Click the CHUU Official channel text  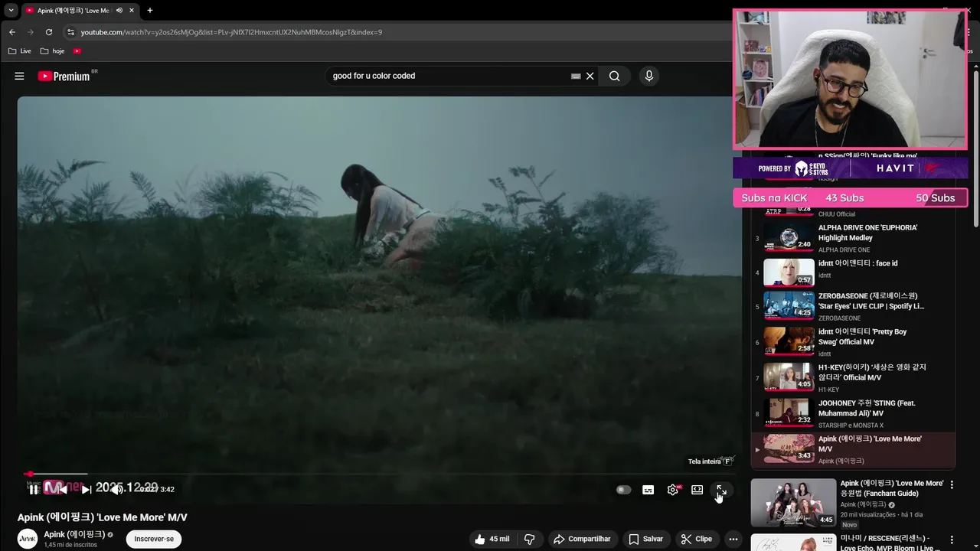coord(837,214)
